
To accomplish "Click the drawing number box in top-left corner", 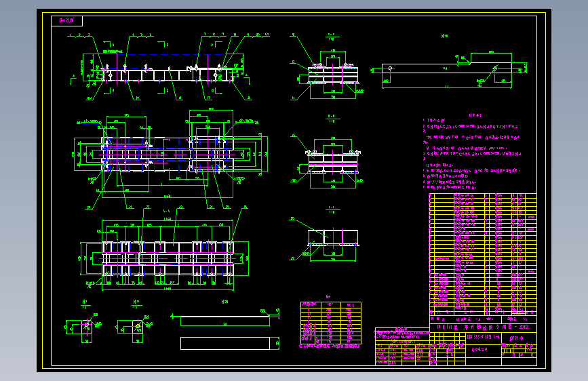I will 66,21.
